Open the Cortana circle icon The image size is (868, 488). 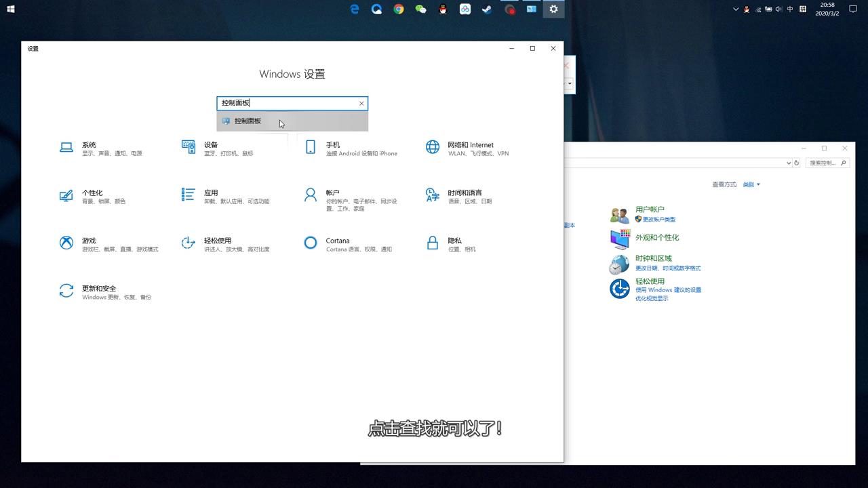point(310,243)
